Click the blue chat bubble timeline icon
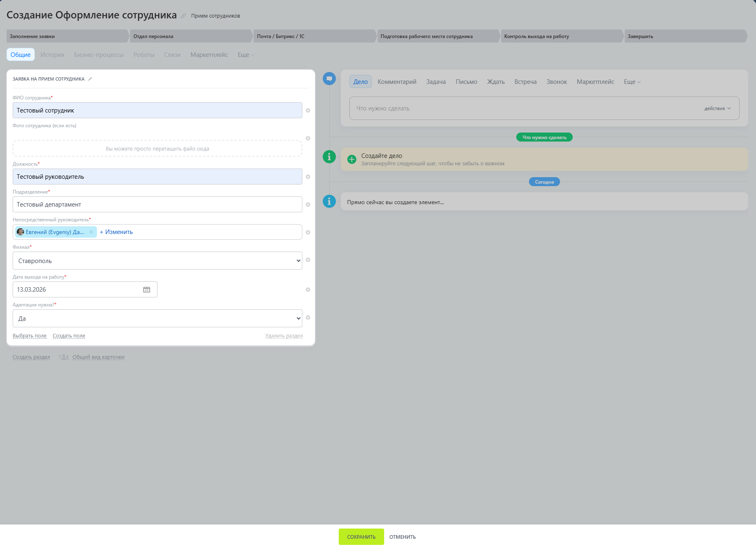The width and height of the screenshot is (756, 549). tap(329, 79)
